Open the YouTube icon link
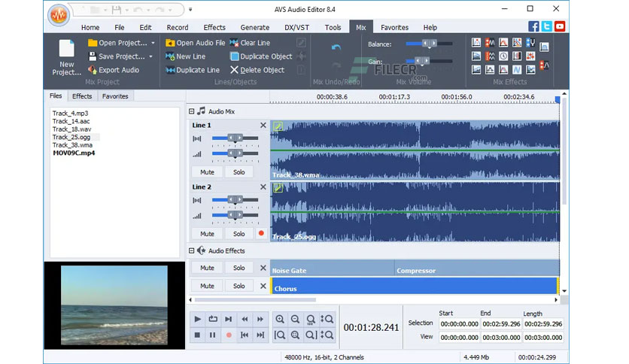Screen dimensions: 629x364 coord(560,26)
